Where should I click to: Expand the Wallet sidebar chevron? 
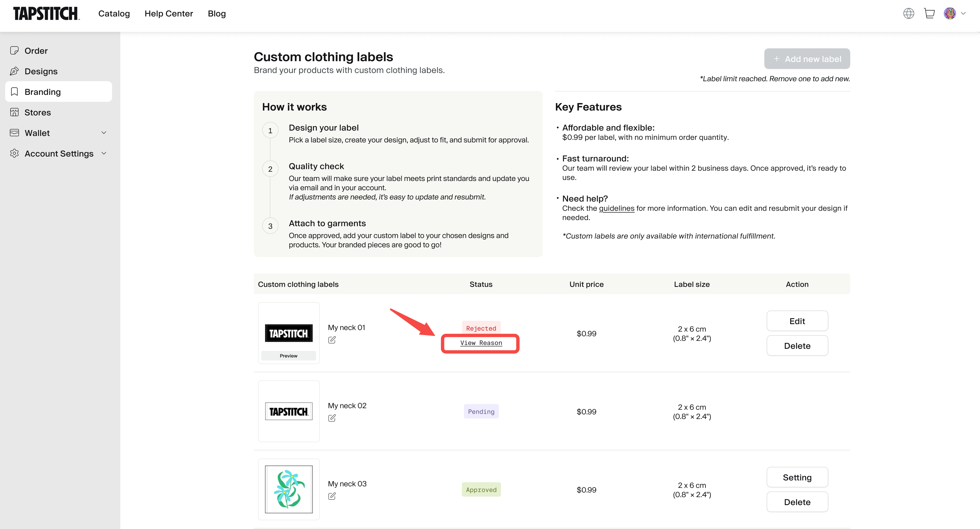(104, 133)
